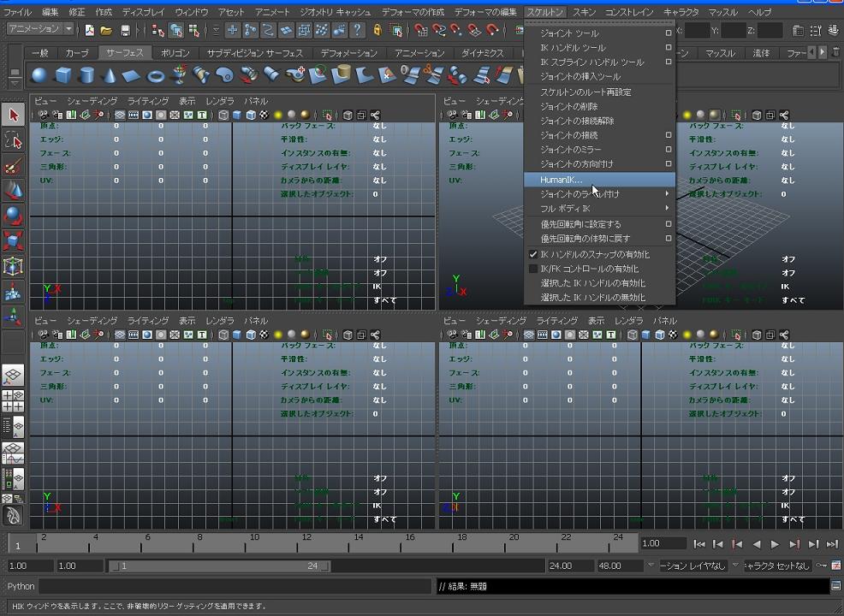Click the Python command input field
Screen dimensions: 844x616
coord(235,586)
